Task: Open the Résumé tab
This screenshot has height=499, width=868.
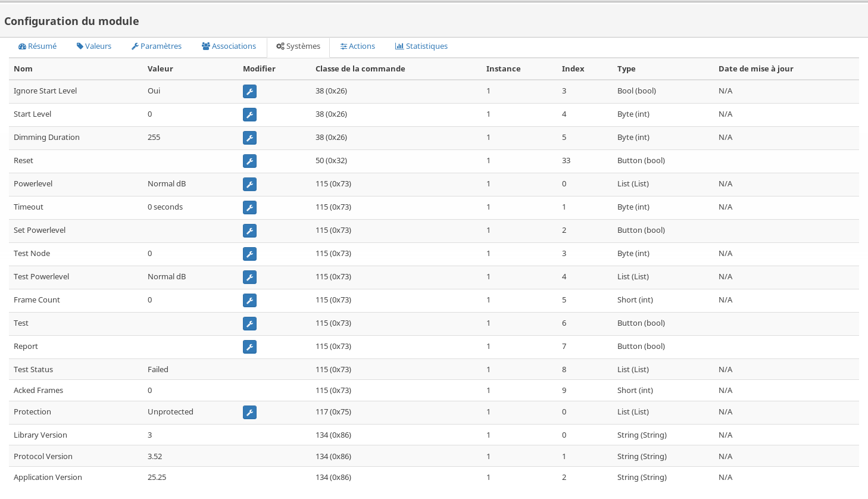Action: [x=38, y=46]
